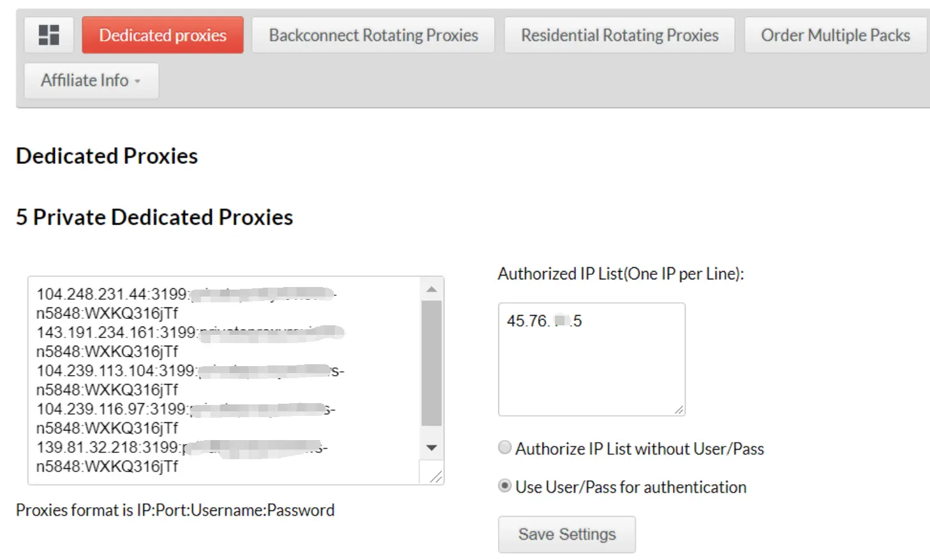930x560 pixels.
Task: Open the dashboard grid icon button
Action: tap(49, 35)
